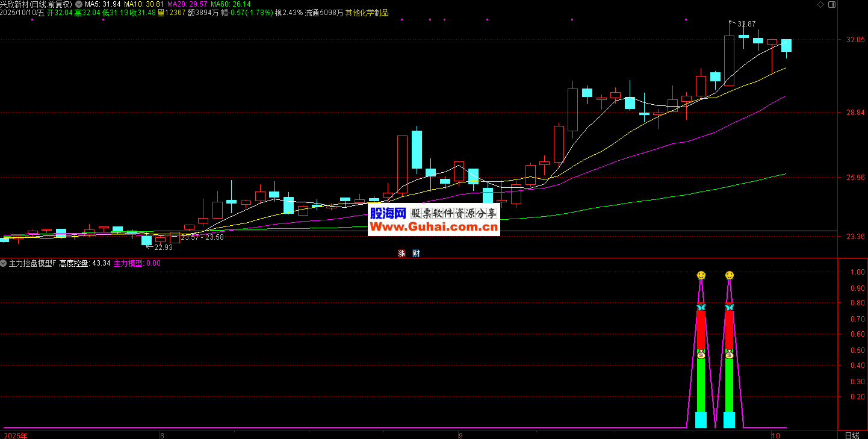This screenshot has width=868, height=439.
Task: Click the latest cyan candlestick
Action: (786, 45)
